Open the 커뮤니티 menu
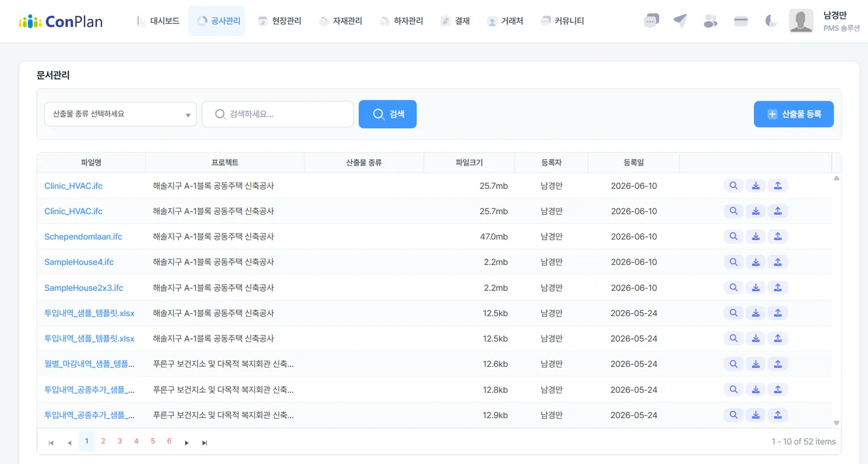Viewport: 868px width, 464px height. click(x=562, y=21)
